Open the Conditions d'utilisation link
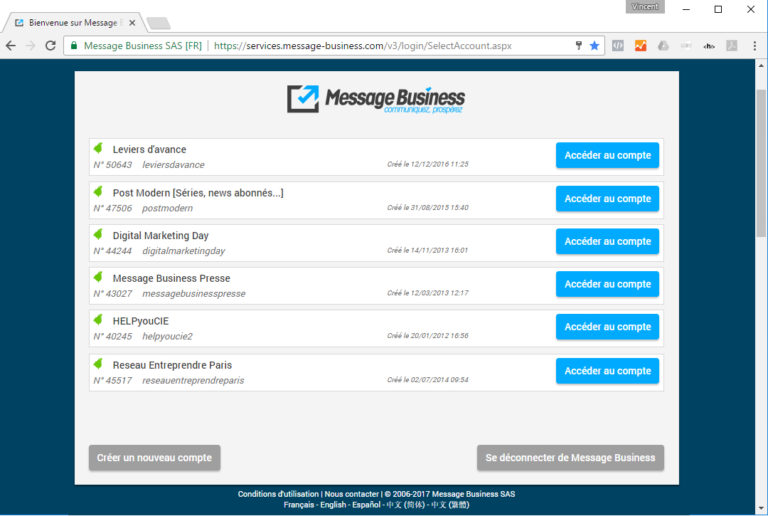This screenshot has height=516, width=768. pos(278,494)
